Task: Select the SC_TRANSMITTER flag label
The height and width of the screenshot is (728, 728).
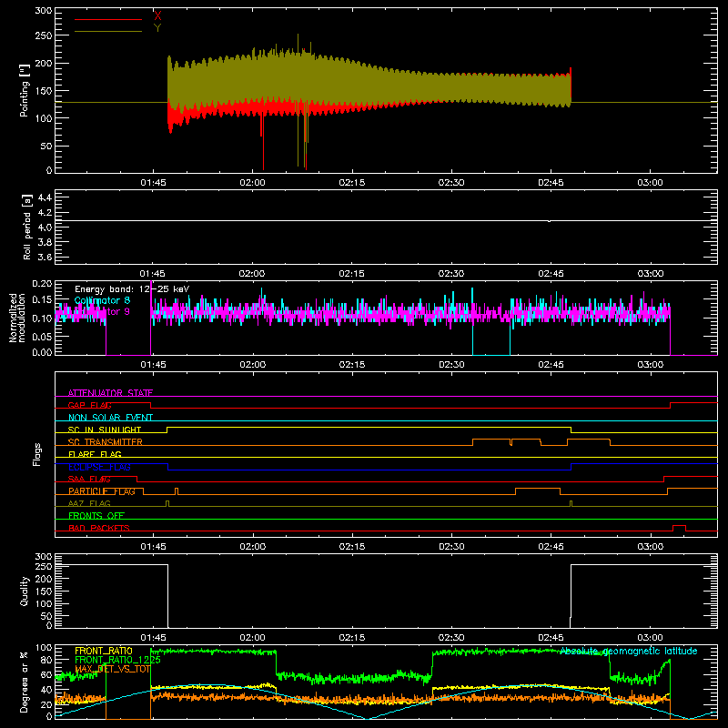Action: [x=106, y=442]
